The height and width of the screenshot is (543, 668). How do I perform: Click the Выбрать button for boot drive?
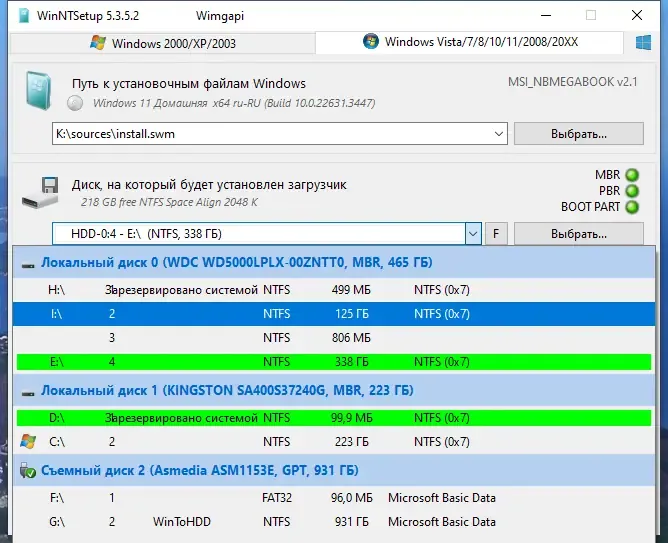point(579,233)
